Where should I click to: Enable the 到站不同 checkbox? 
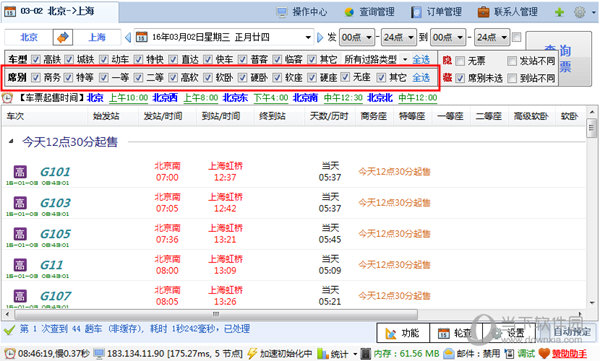tap(512, 78)
